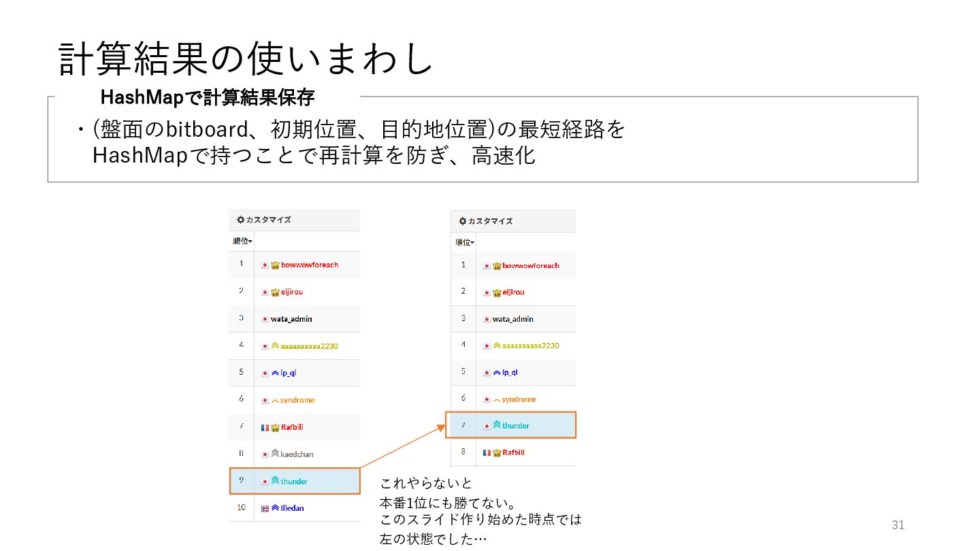Click rank number 9 in the left table
Screen dimensions: 980x551
point(241,480)
